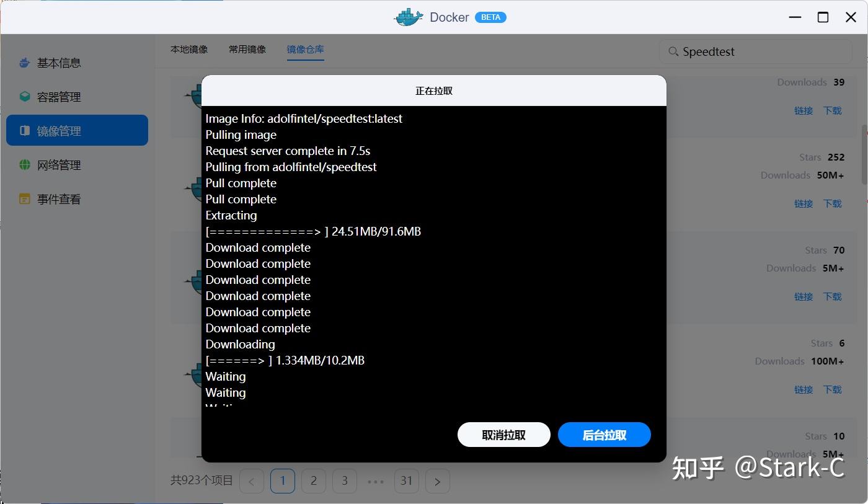Viewport: 868px width, 504px height.
Task: Select the 容器管理 container icon in sidebar
Action: pos(24,96)
